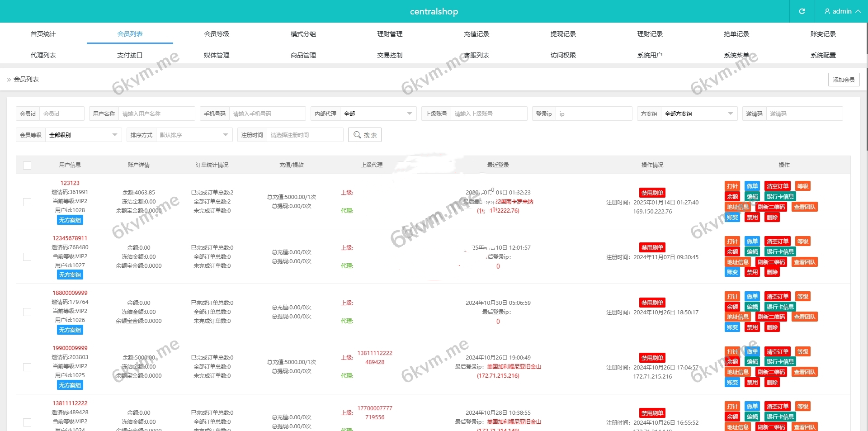Open the 方案组 dropdown
Screen dimensions: 868x431
tap(698, 114)
